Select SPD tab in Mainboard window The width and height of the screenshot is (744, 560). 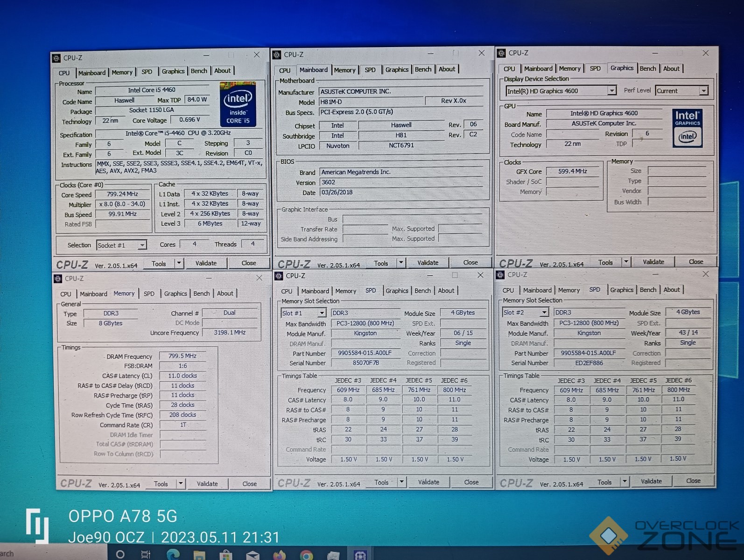370,70
